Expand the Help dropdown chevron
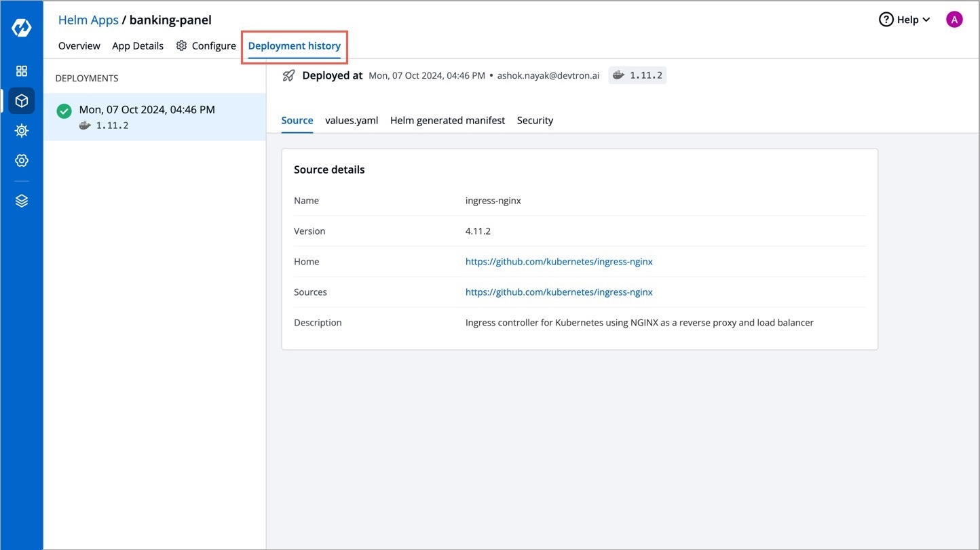980x550 pixels. coord(927,20)
